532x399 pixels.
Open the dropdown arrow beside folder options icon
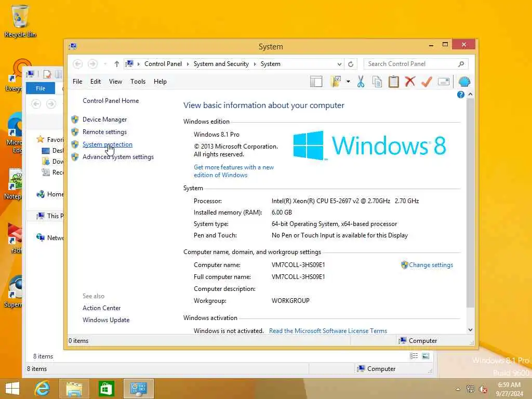(348, 82)
